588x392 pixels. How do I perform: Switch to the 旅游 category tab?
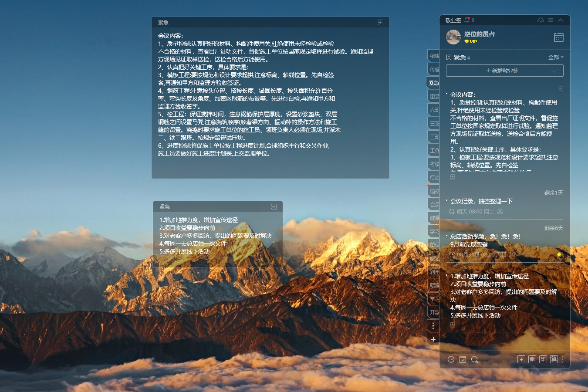pyautogui.click(x=434, y=258)
